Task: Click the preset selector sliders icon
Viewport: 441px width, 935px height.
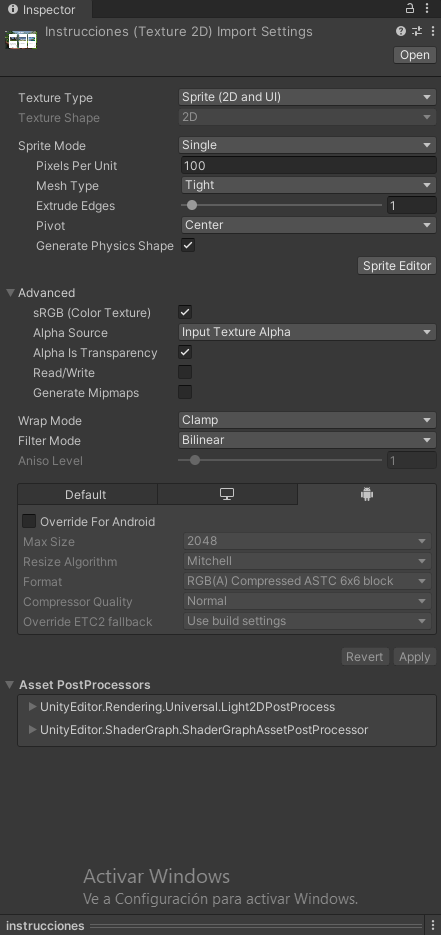Action: click(x=417, y=32)
